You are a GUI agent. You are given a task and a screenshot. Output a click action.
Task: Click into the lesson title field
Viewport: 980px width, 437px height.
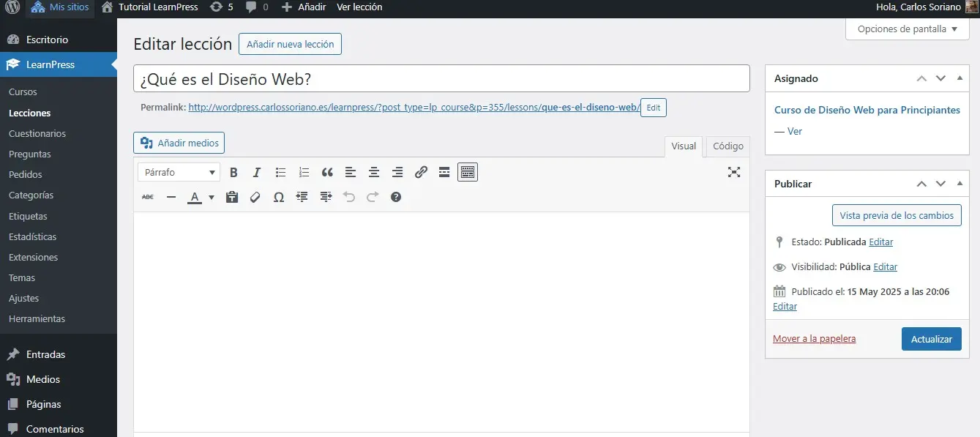pyautogui.click(x=441, y=78)
